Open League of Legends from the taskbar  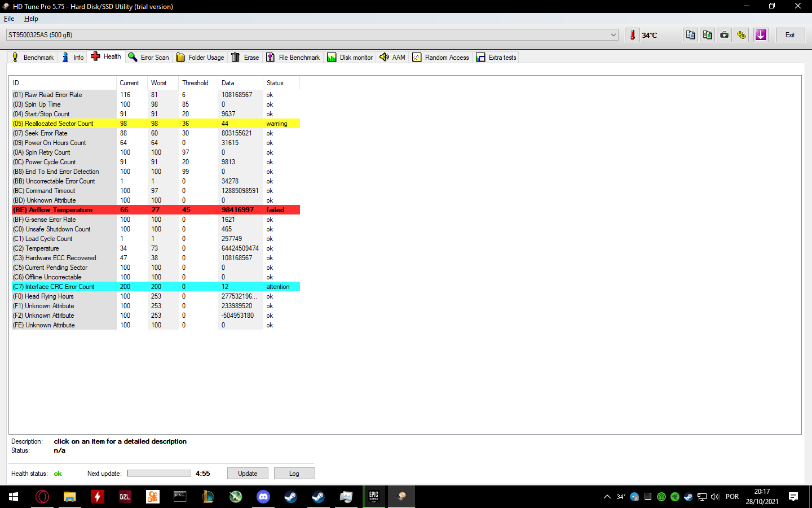tap(208, 497)
